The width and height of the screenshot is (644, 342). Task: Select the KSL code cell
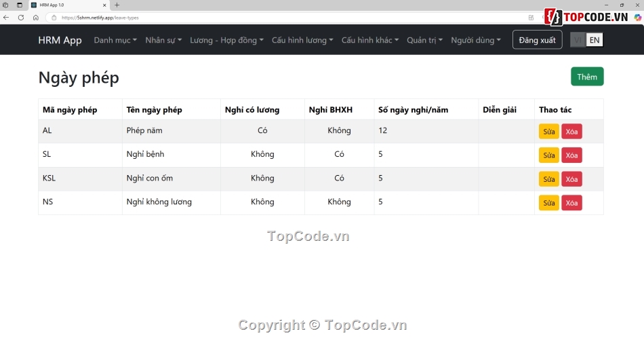80,178
